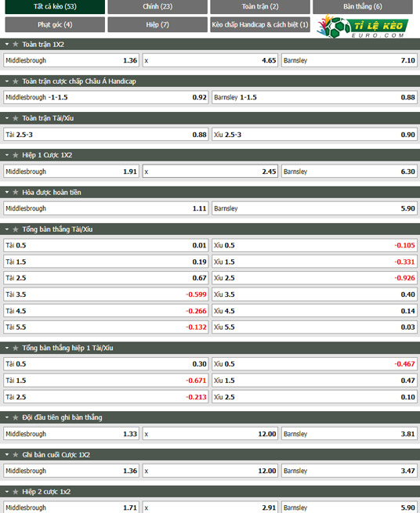Viewport: 420px width, 513px height.
Task: Open Kèo chấp Handicap & cách biệt (1) tab
Action: pyautogui.click(x=260, y=24)
